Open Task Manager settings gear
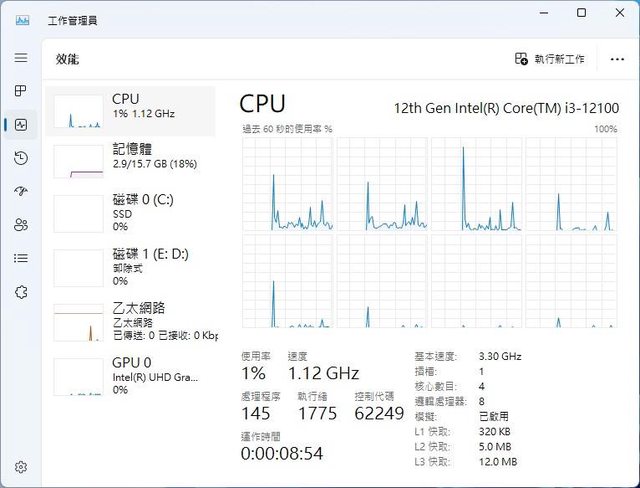The width and height of the screenshot is (640, 488). (x=21, y=467)
